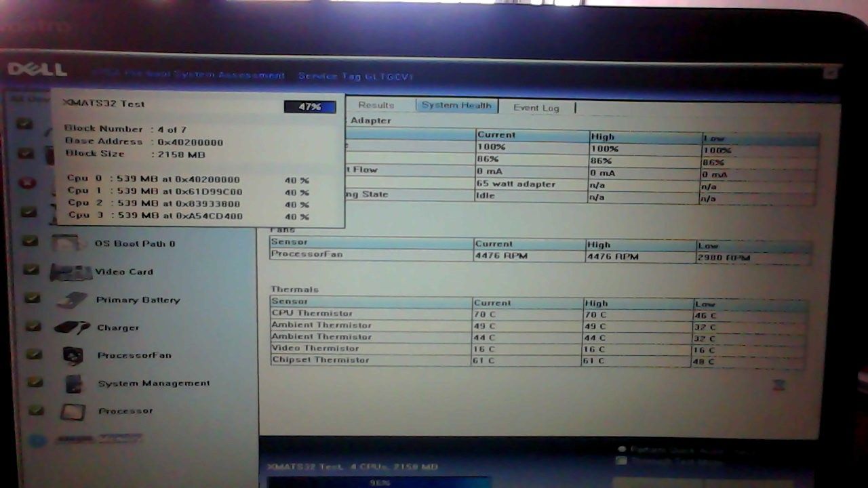Switch to the Results tab

(x=376, y=105)
